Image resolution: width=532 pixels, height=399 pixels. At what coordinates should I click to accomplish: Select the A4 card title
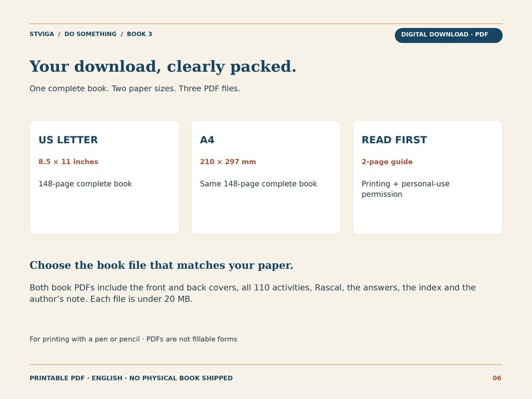tap(207, 140)
